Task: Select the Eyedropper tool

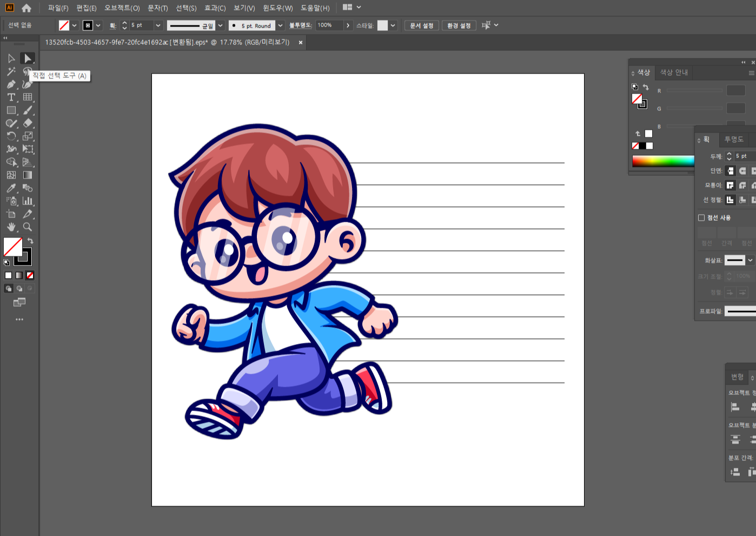Action: [11, 188]
